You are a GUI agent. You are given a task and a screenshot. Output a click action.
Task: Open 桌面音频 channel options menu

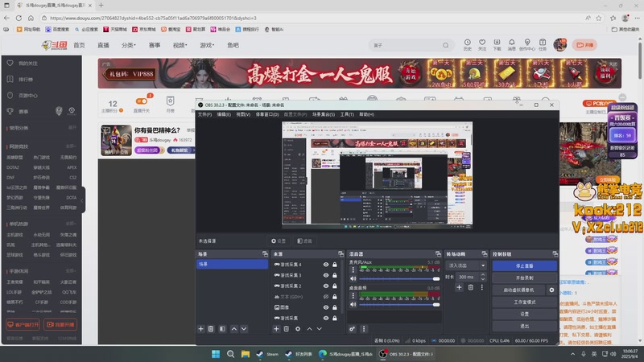(353, 295)
